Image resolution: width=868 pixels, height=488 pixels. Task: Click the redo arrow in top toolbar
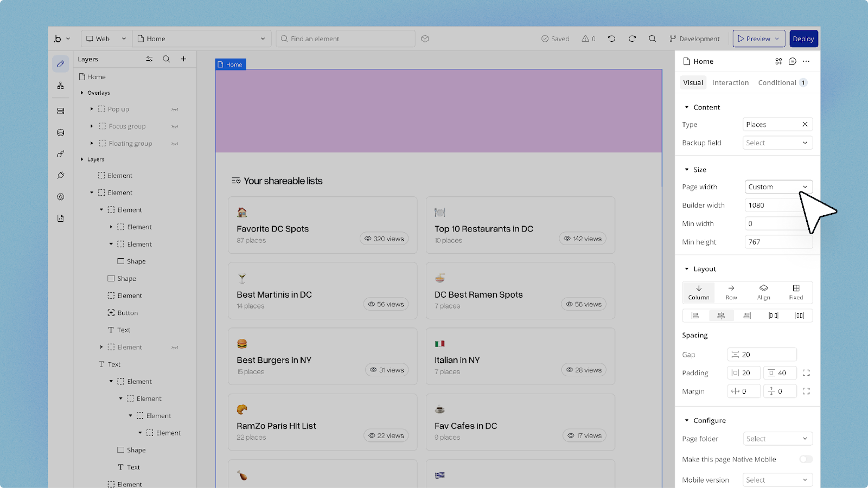(632, 38)
